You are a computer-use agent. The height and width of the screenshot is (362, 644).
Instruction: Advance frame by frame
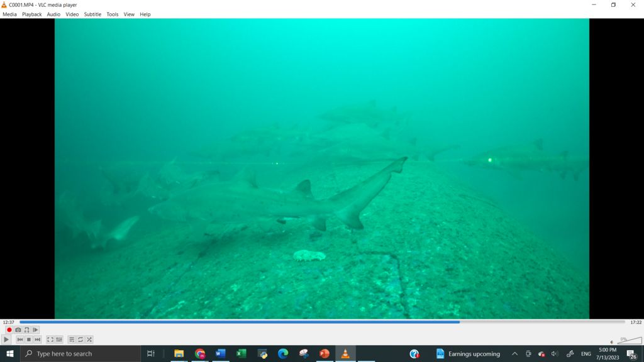tap(35, 330)
